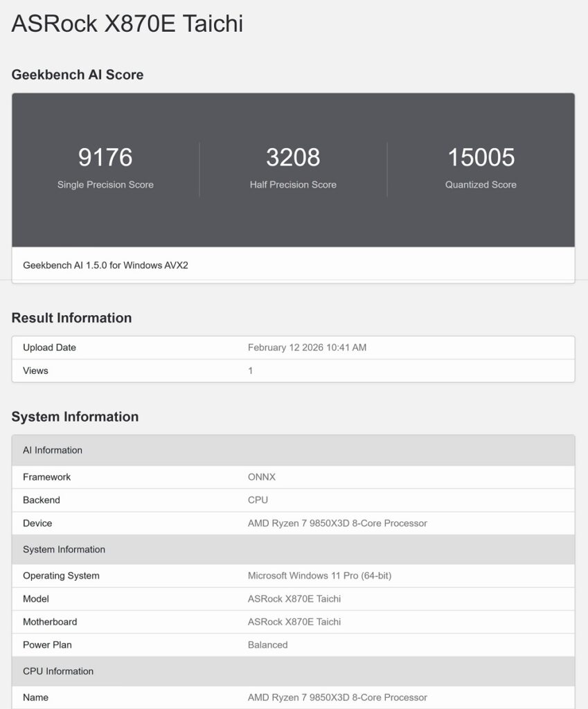This screenshot has height=709, width=588.
Task: Click the Balanced power plan value
Action: [x=267, y=645]
